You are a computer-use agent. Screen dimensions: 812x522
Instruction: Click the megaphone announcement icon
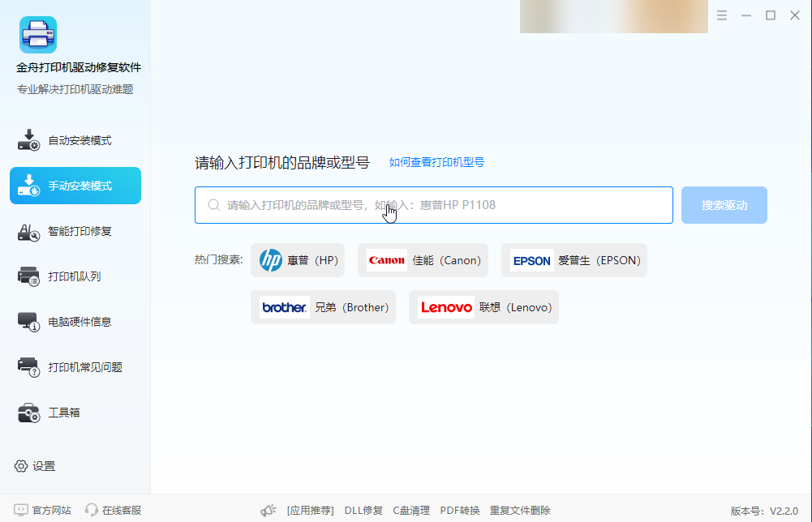coord(269,511)
